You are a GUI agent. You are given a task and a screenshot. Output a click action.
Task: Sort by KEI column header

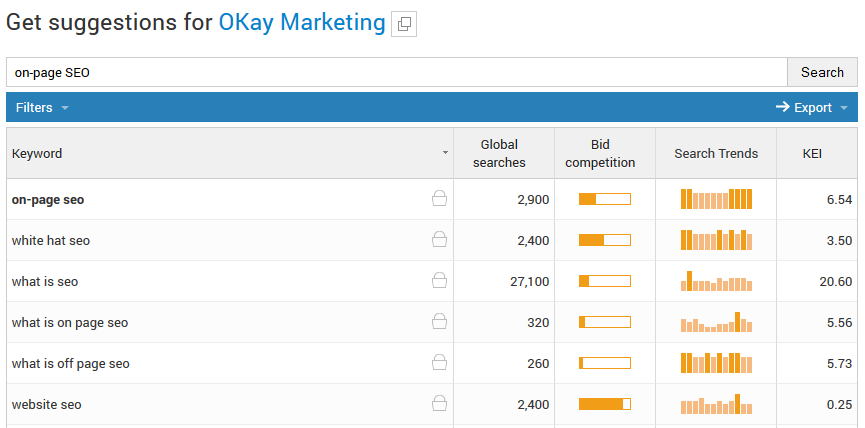[x=812, y=153]
